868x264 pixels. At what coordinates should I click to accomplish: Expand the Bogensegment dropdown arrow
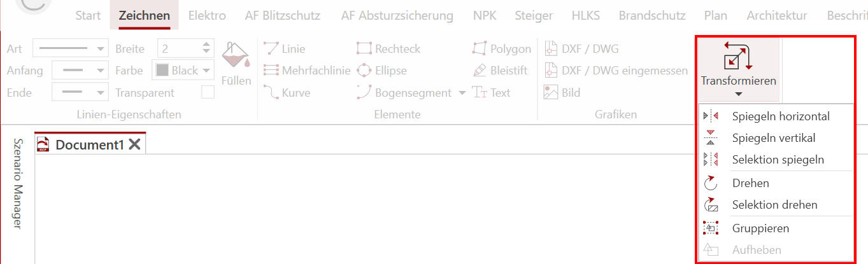(462, 93)
